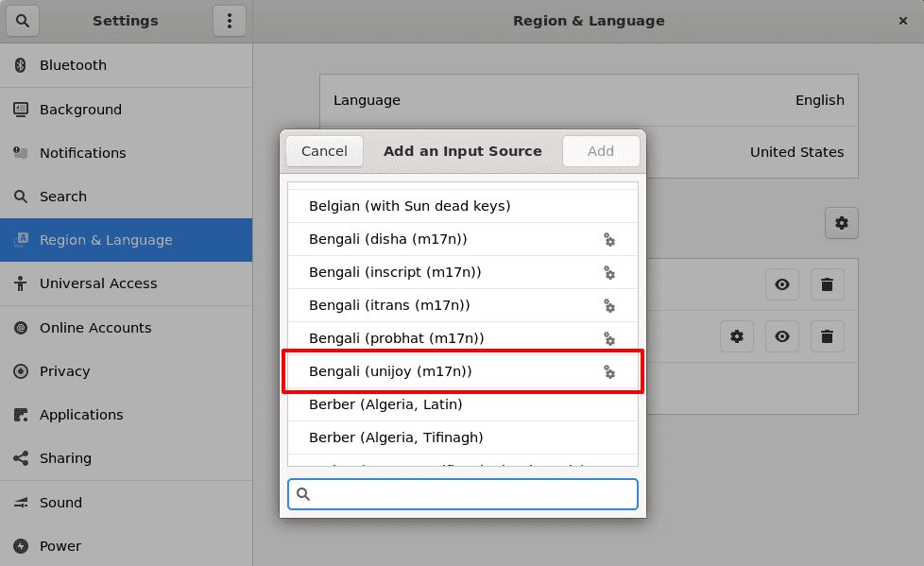This screenshot has width=924, height=566.
Task: Open layout preview for Bengali (probhat (m17n))
Action: 609,338
